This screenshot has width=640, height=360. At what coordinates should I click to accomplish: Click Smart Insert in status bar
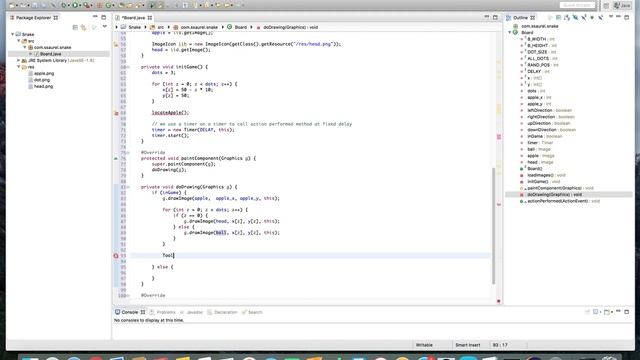tap(468, 345)
